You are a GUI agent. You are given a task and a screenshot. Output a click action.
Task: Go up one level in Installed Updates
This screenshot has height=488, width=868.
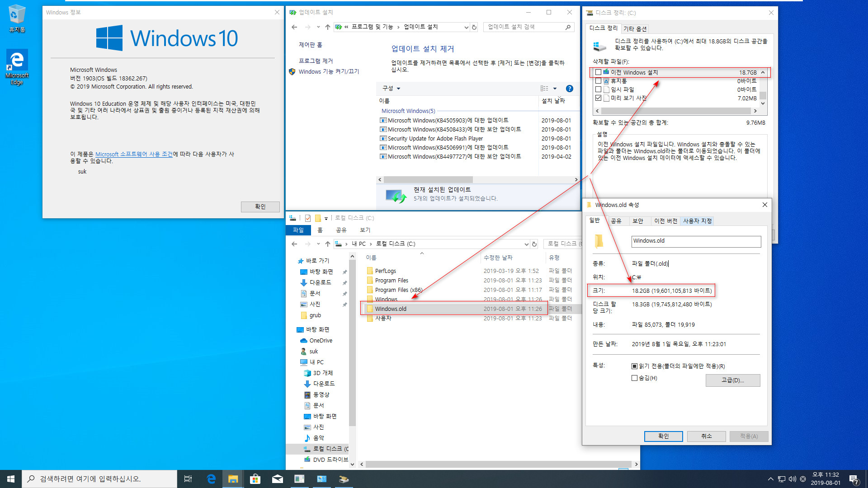click(x=327, y=27)
